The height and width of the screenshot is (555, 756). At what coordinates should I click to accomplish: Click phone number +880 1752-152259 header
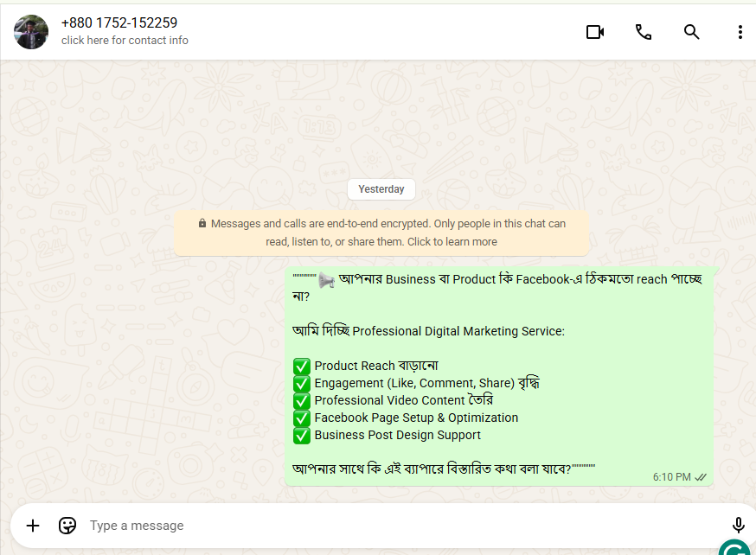click(x=119, y=22)
